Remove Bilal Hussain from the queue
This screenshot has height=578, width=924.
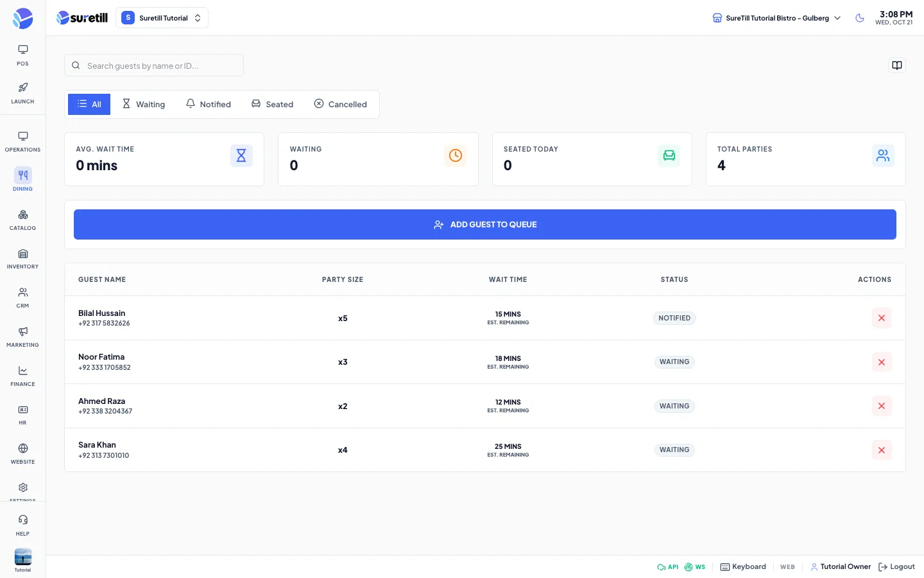(882, 318)
